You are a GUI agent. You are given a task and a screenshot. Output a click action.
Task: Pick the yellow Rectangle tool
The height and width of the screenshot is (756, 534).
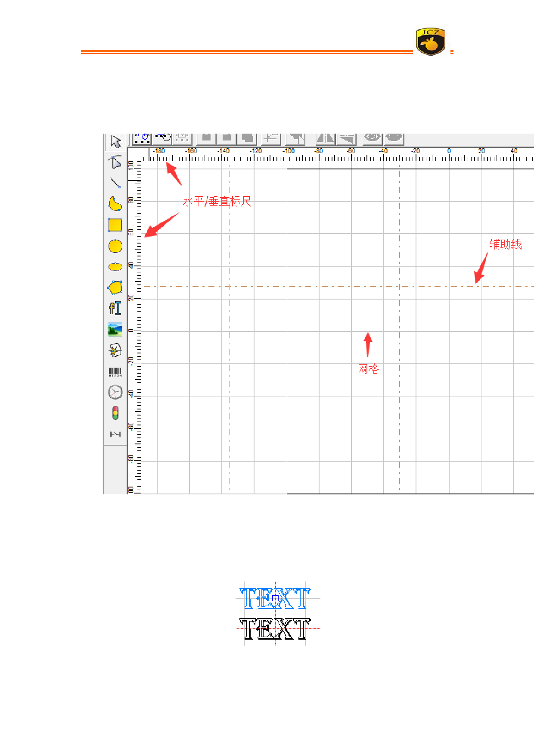click(115, 225)
